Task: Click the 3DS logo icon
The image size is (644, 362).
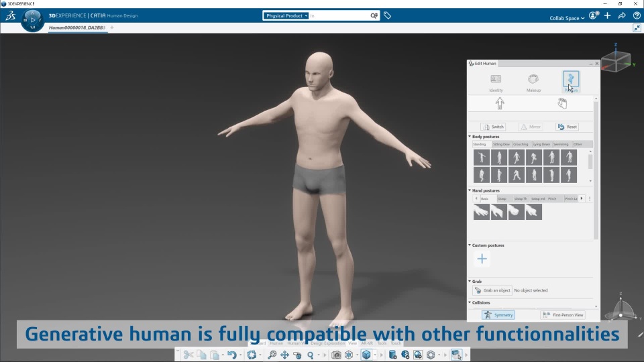Action: pos(10,15)
